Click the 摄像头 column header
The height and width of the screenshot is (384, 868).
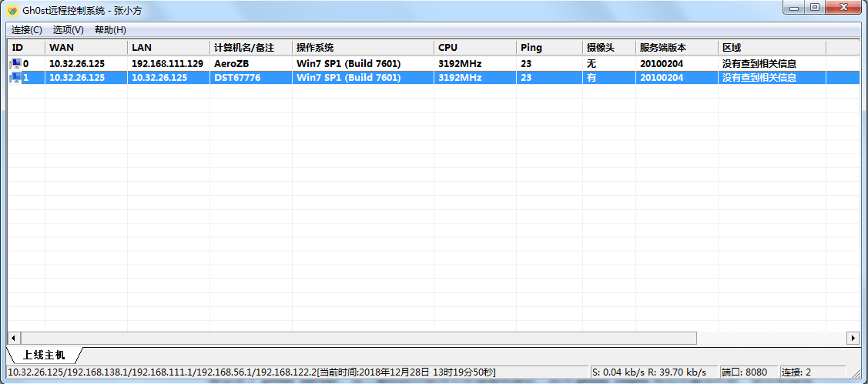click(609, 48)
